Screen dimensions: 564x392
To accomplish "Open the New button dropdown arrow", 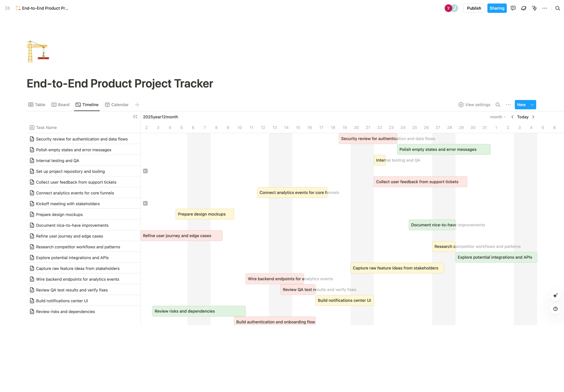I will [x=532, y=105].
